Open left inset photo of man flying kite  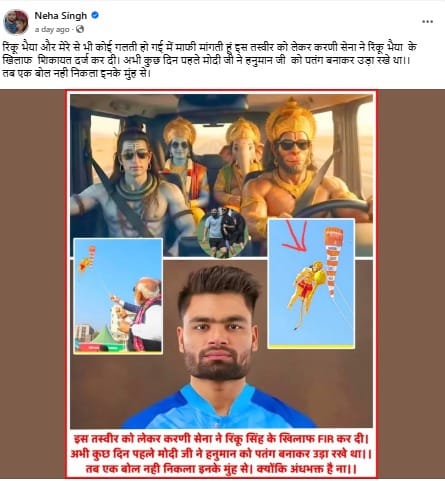coord(118,295)
